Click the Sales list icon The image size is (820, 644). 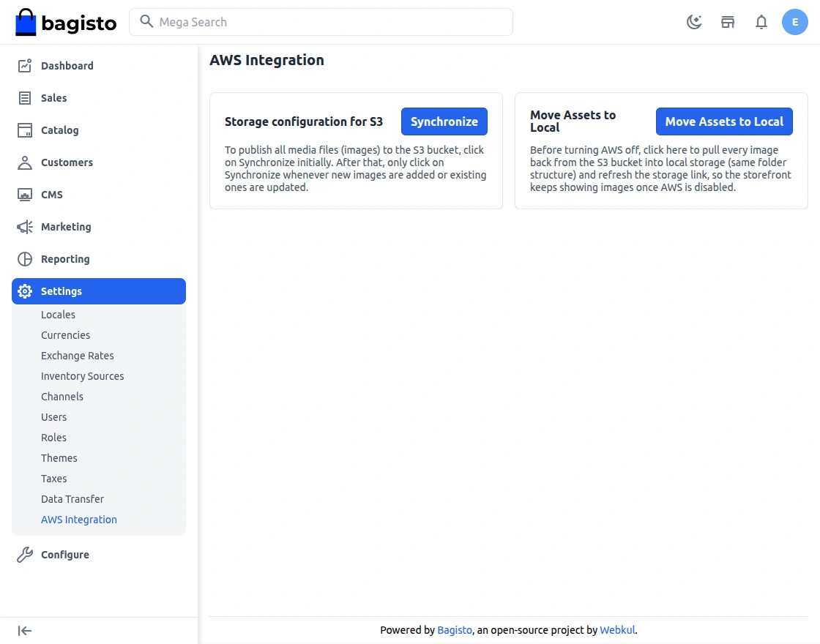25,98
